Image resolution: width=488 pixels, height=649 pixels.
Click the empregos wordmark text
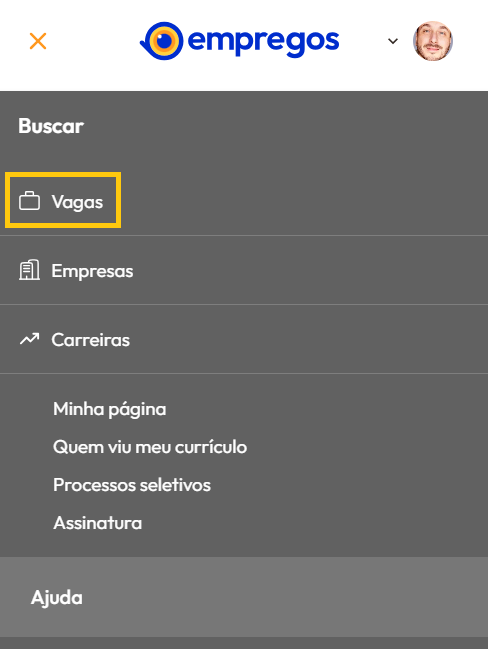pyautogui.click(x=264, y=42)
